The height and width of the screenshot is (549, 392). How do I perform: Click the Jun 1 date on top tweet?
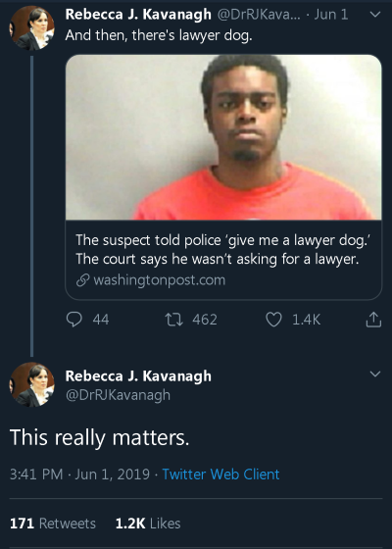click(331, 15)
